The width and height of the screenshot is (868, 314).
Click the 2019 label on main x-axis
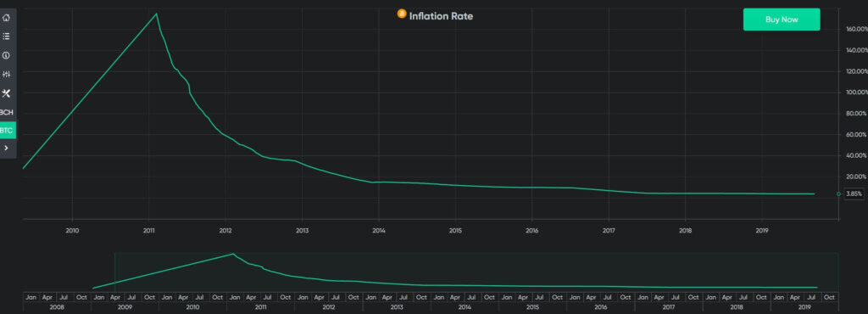(762, 230)
